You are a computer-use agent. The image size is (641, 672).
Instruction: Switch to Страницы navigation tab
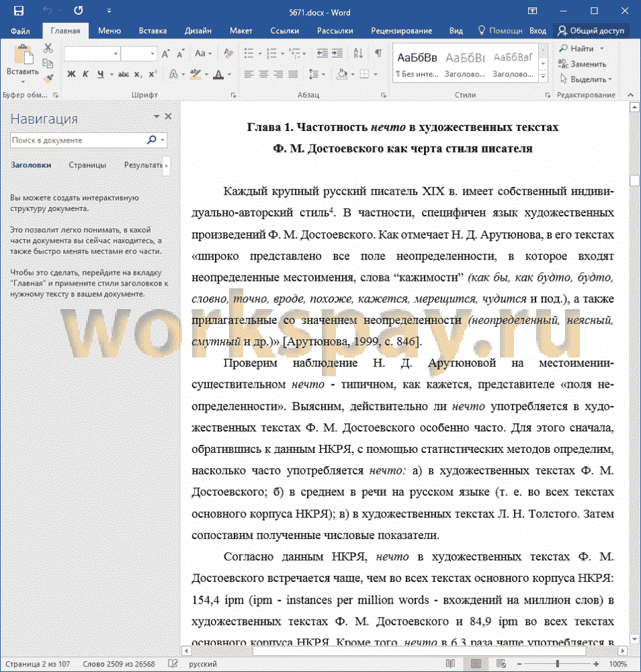tap(87, 165)
